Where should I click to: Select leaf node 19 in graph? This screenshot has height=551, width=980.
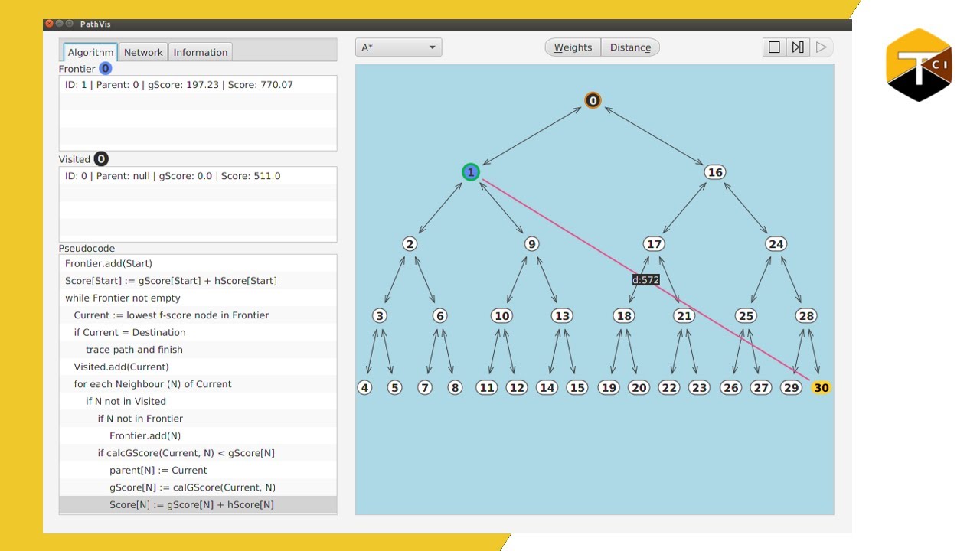click(x=609, y=388)
